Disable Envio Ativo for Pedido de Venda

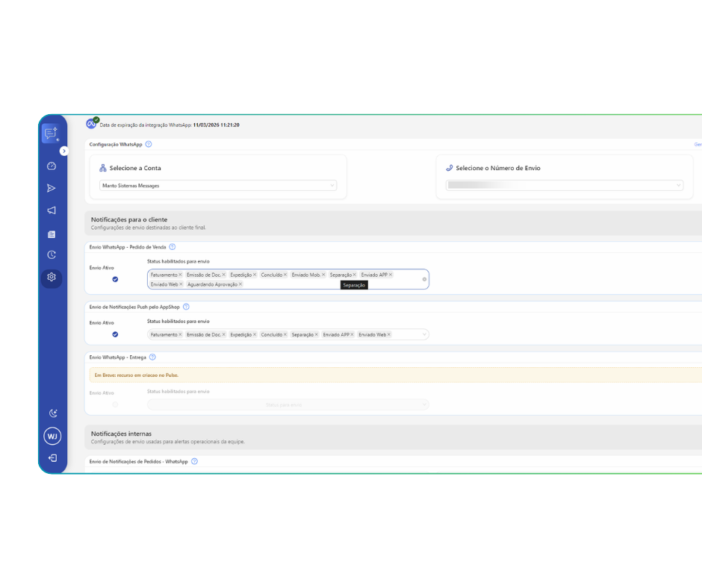coord(114,279)
